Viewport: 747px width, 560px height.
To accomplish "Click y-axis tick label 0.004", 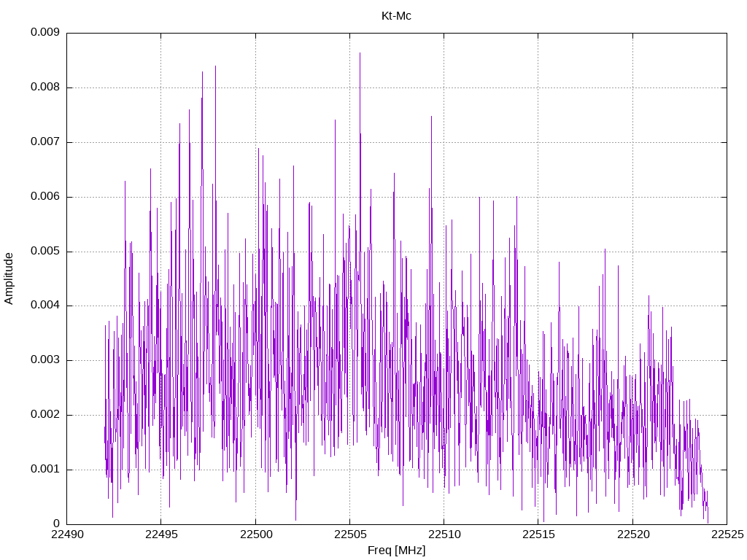I will point(45,306).
